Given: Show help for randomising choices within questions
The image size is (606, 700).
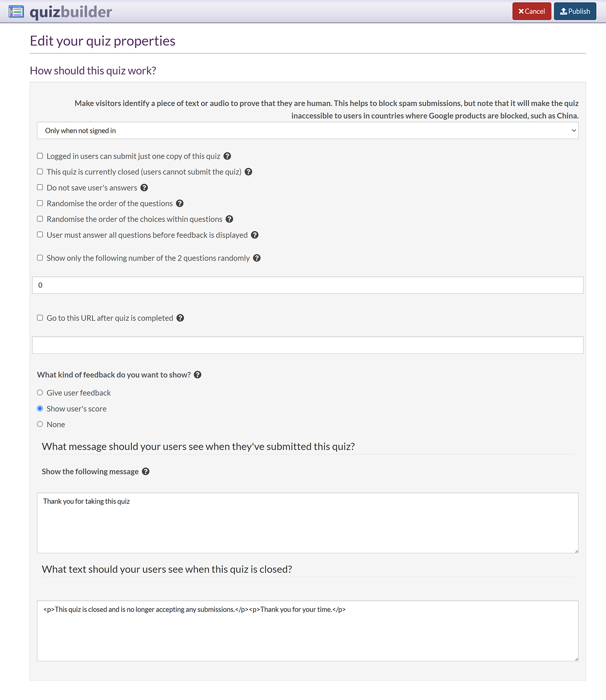Looking at the screenshot, I should [x=230, y=219].
